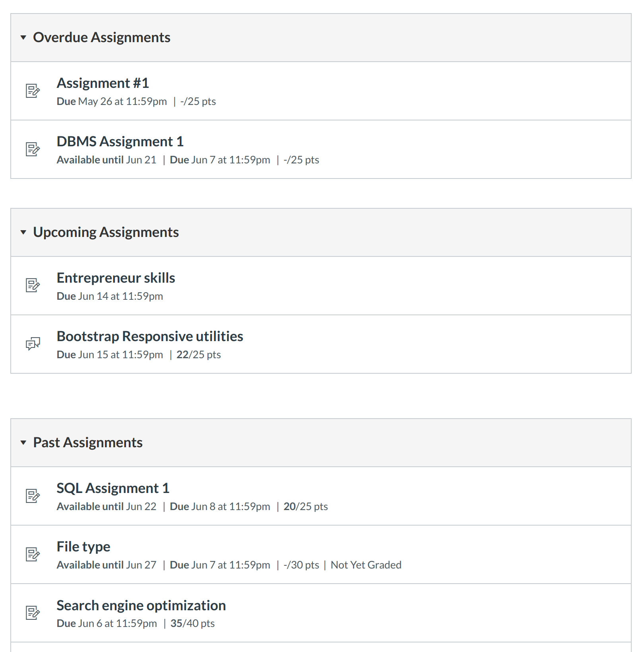
Task: Open Bootstrap Responsive utilities discussion
Action: click(150, 336)
